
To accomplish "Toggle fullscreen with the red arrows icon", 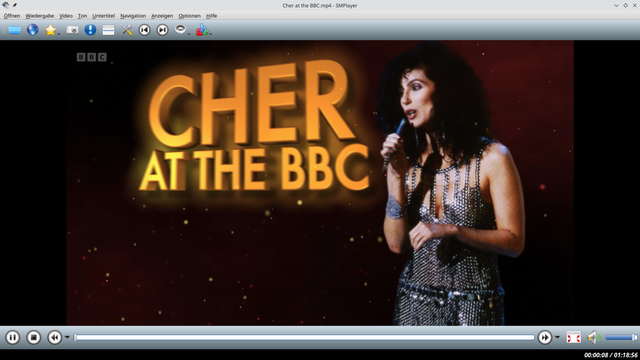I will [x=573, y=338].
